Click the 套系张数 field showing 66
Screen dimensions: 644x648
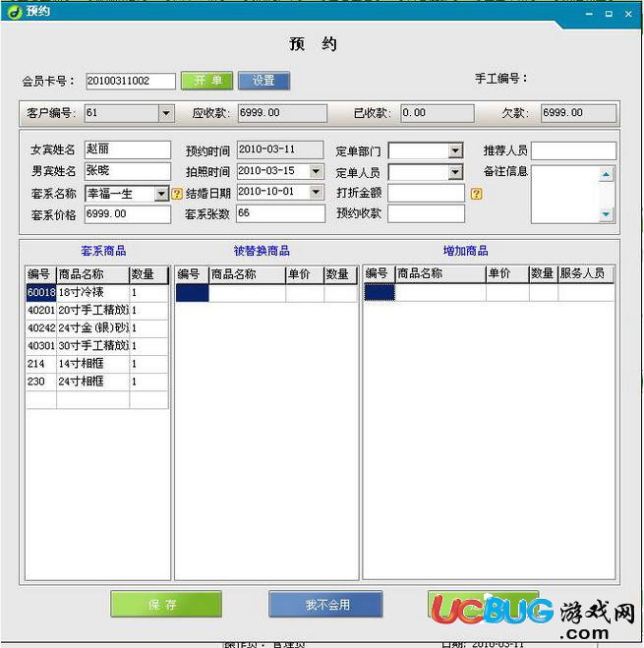coord(280,213)
